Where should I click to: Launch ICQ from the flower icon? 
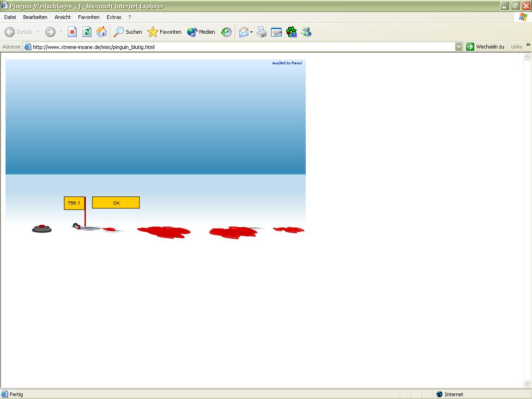(x=291, y=32)
